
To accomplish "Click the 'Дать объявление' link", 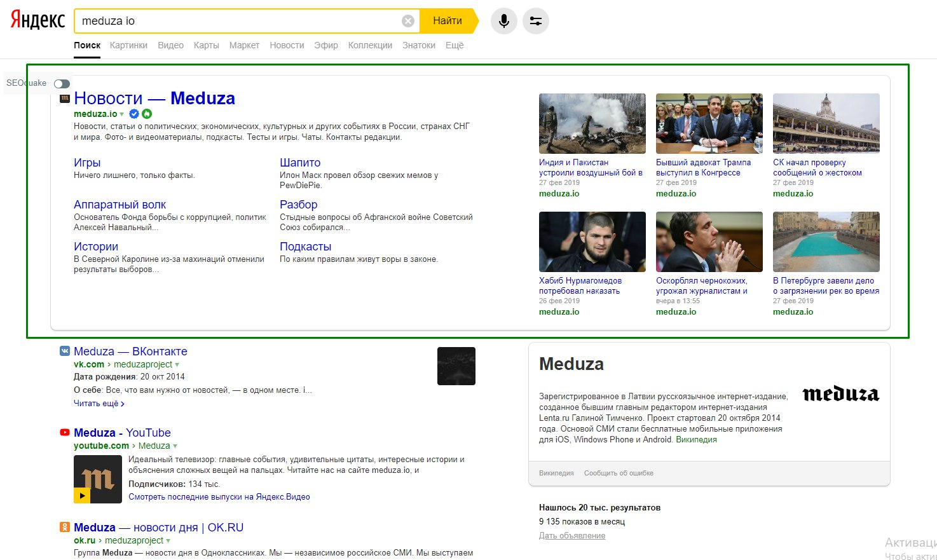I will [572, 536].
